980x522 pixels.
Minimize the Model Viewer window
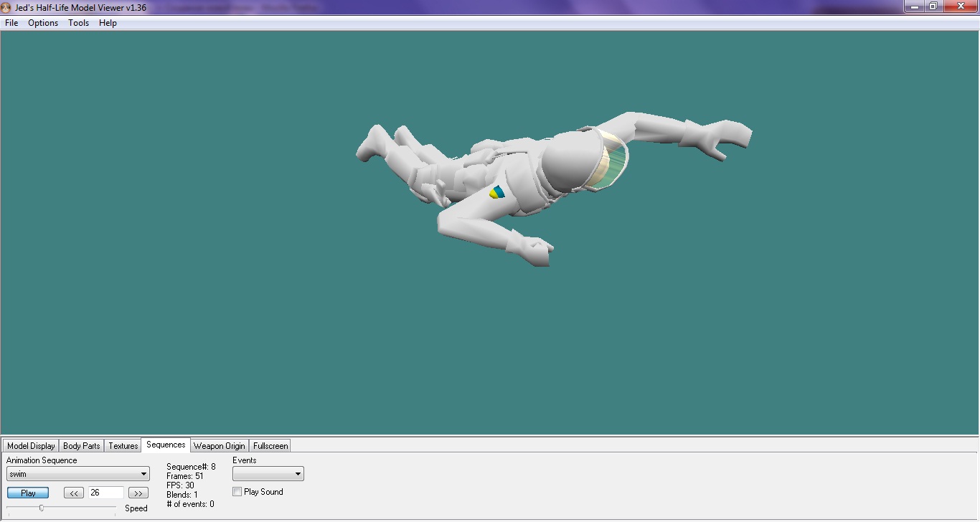[x=914, y=6]
